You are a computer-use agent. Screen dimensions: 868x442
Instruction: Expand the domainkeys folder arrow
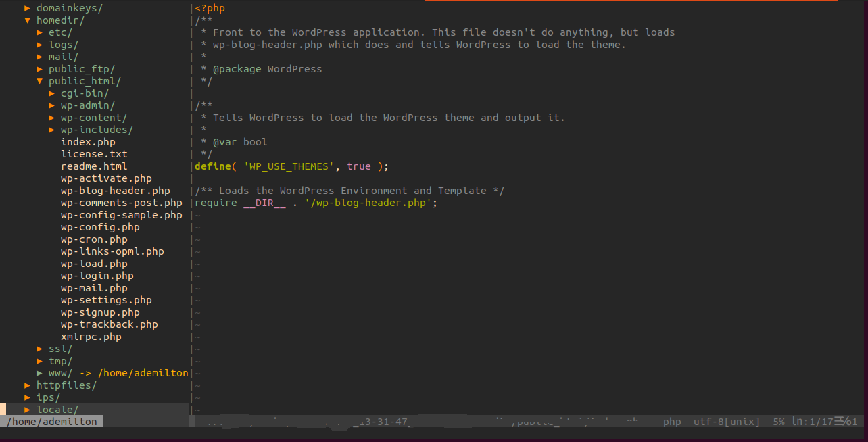(x=28, y=8)
